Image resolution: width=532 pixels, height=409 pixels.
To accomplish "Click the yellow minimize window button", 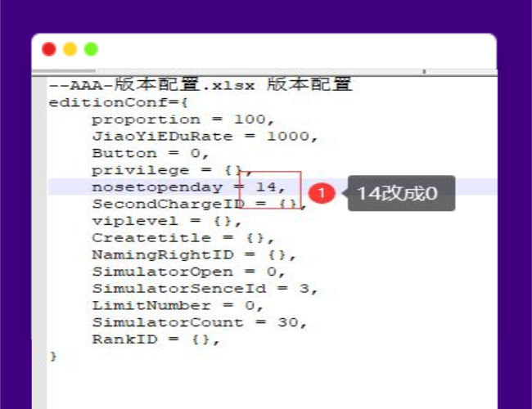I will pyautogui.click(x=70, y=49).
